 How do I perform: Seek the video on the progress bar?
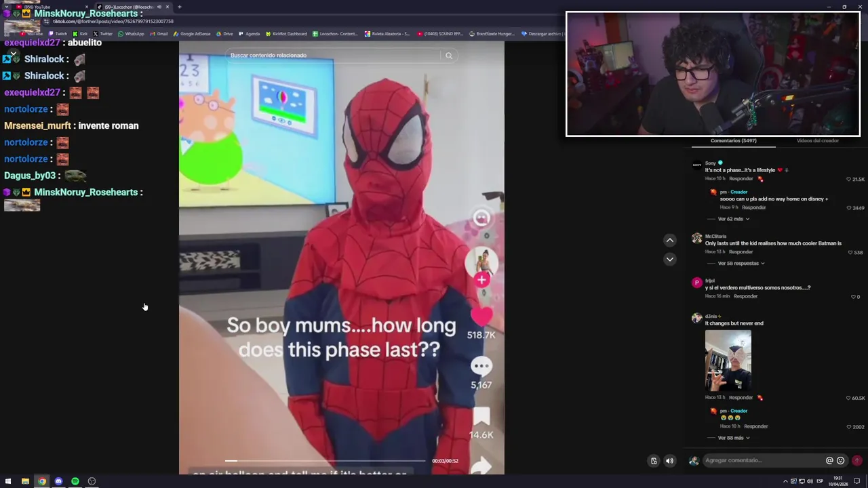pos(325,461)
